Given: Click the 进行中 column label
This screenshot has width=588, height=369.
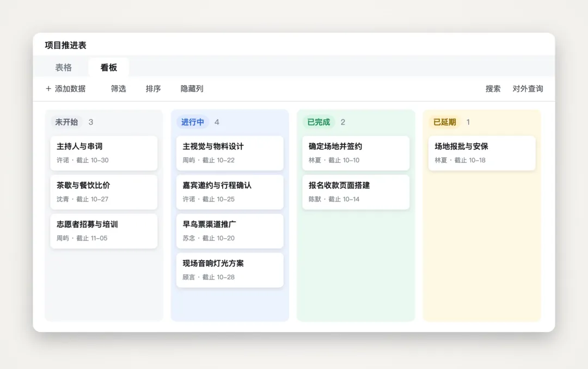Looking at the screenshot, I should (x=192, y=122).
